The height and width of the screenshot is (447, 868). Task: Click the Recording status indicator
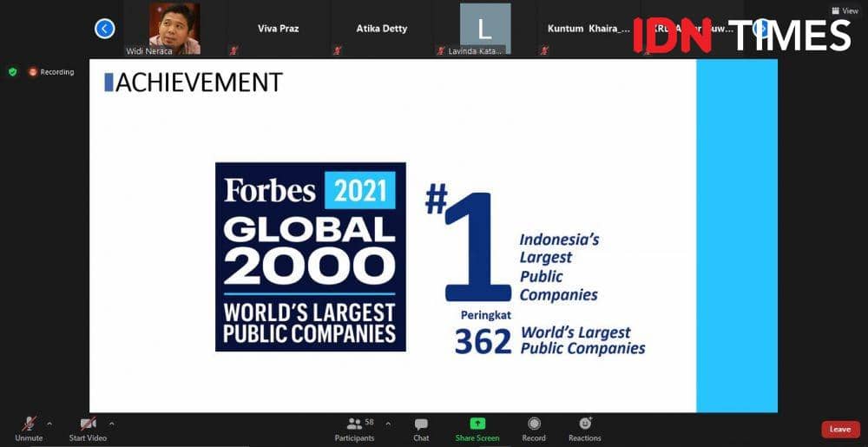coord(51,72)
